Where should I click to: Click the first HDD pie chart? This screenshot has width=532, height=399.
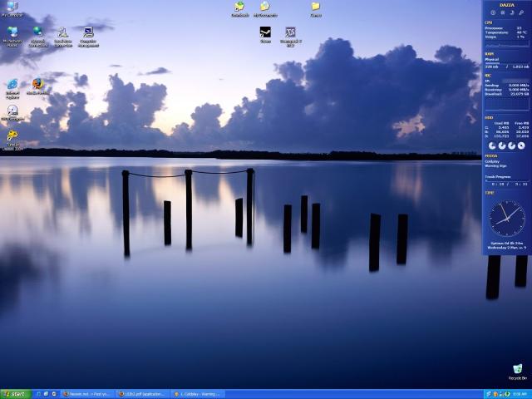(x=492, y=146)
